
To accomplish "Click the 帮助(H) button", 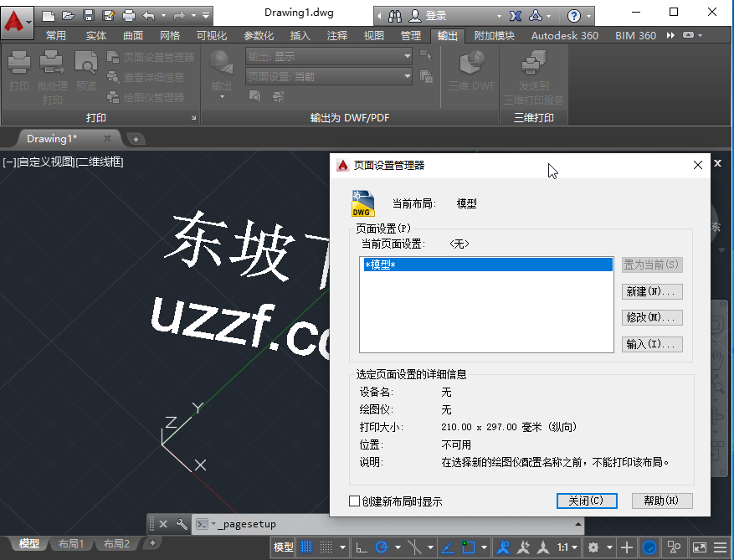I will coord(661,501).
